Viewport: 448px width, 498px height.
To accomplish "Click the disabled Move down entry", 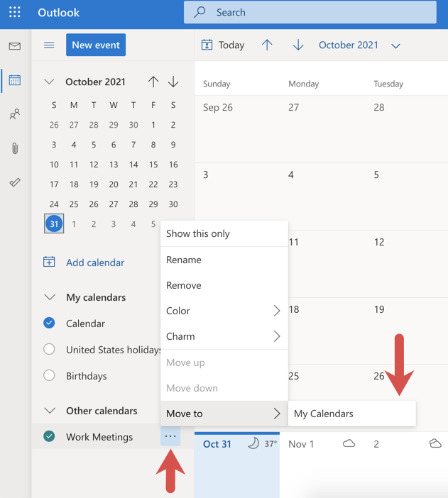I will coord(224,388).
